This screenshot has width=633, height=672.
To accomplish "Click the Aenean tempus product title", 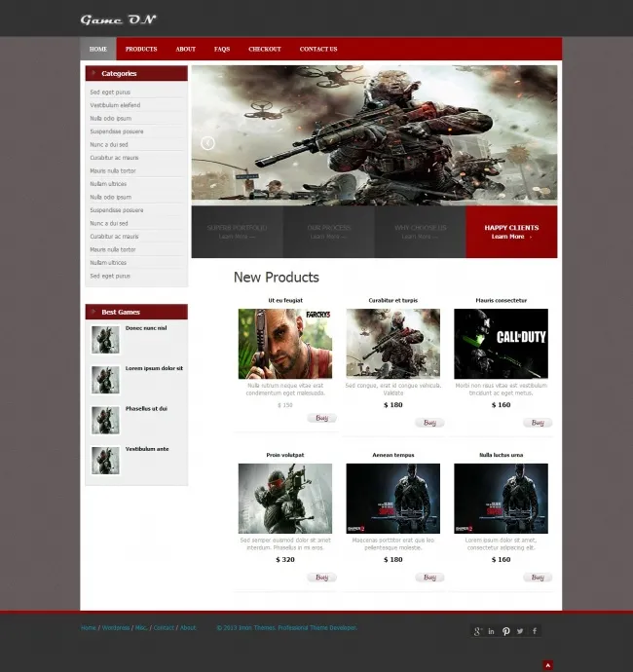I will (x=393, y=455).
